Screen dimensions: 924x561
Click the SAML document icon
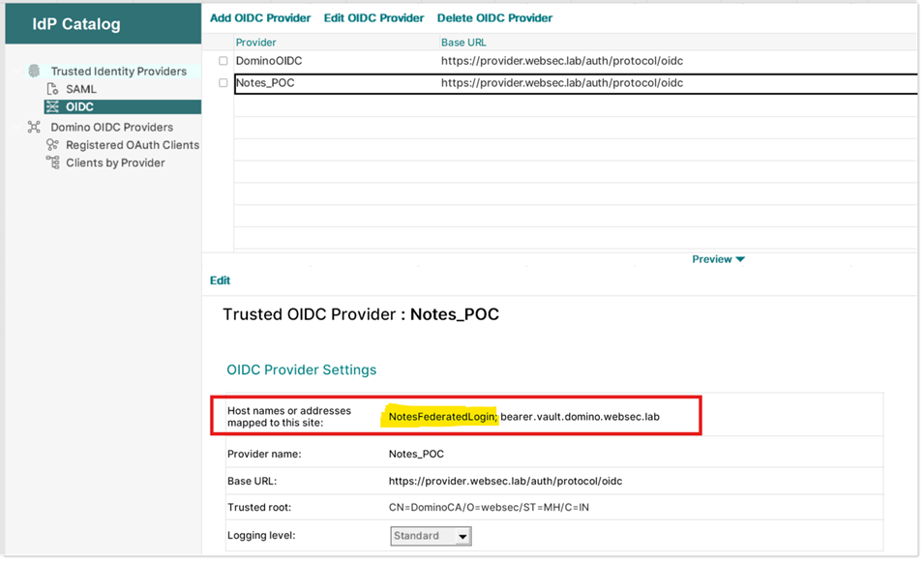[x=52, y=89]
